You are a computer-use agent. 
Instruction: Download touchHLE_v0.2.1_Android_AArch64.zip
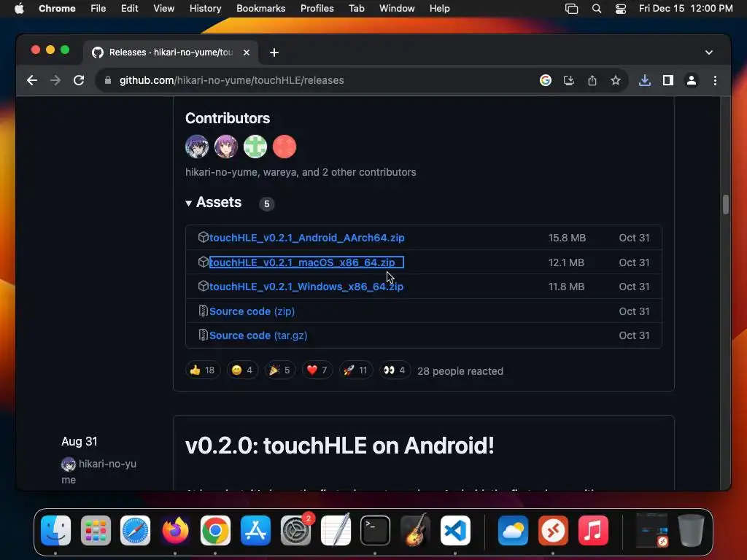tap(307, 238)
